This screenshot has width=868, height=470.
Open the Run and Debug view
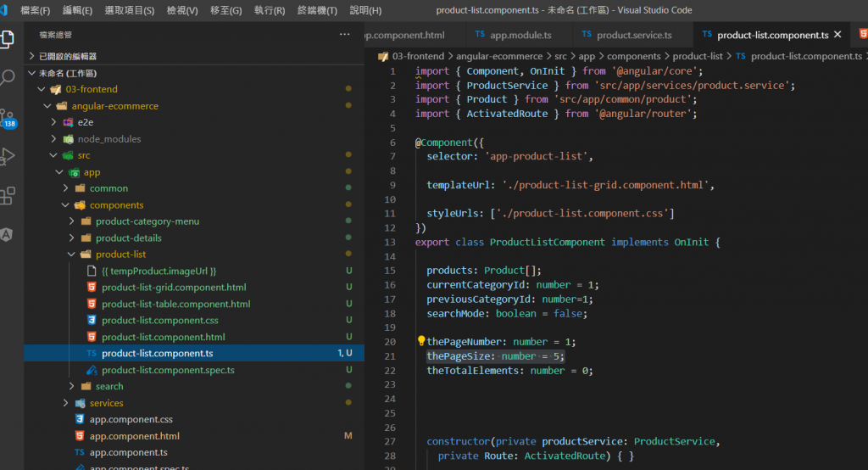[x=8, y=156]
